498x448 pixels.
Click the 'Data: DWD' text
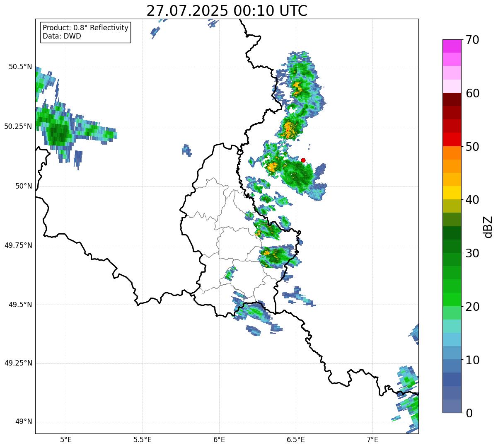pyautogui.click(x=62, y=36)
